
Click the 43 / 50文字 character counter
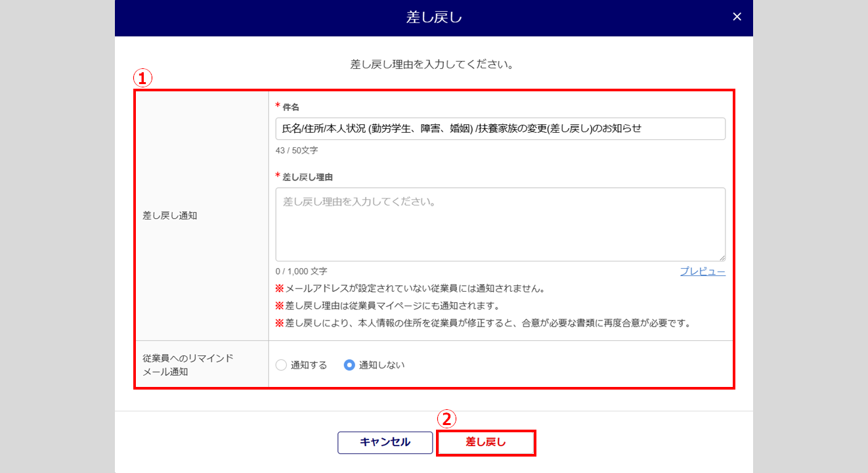tap(297, 150)
